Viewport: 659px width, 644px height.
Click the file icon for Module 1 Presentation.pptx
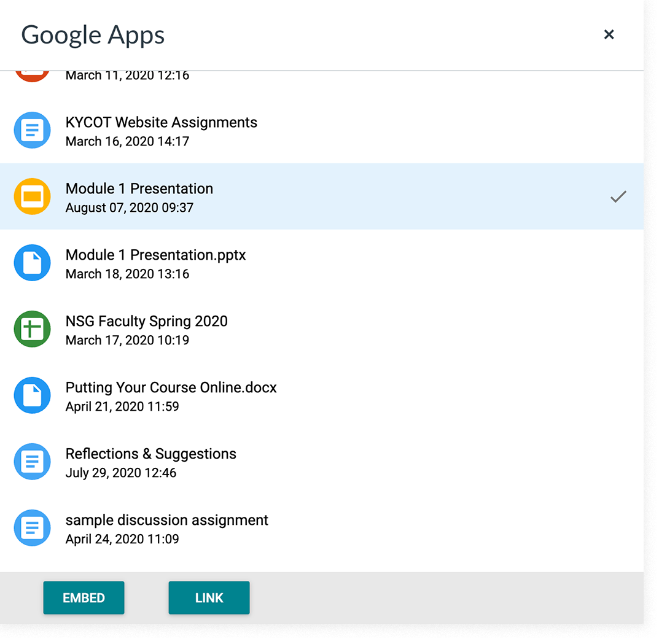click(x=33, y=263)
